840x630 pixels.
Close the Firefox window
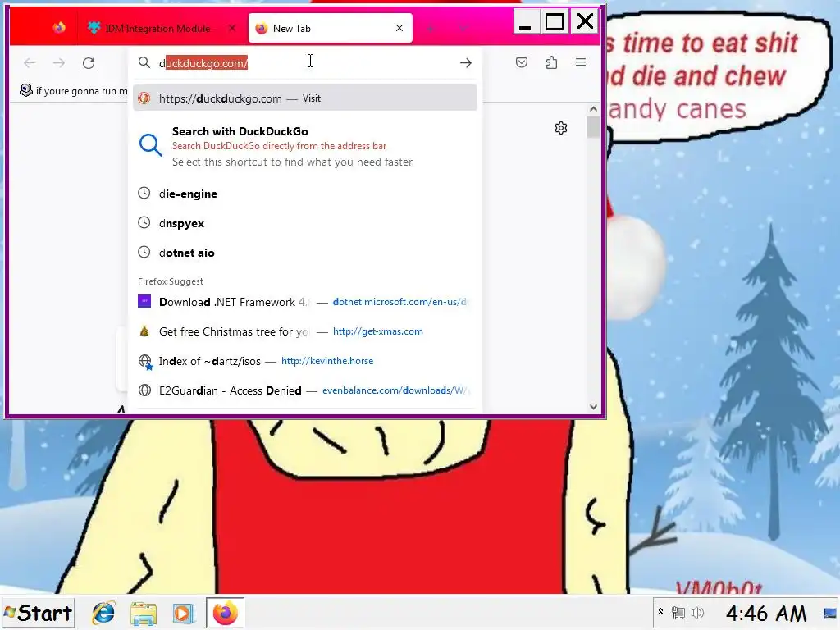click(x=584, y=22)
